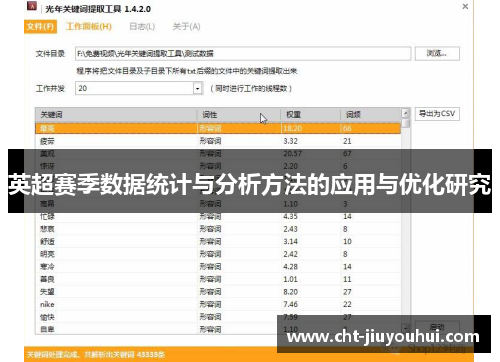Open the 关于(A) menu
The height and width of the screenshot is (362, 500).
(186, 27)
